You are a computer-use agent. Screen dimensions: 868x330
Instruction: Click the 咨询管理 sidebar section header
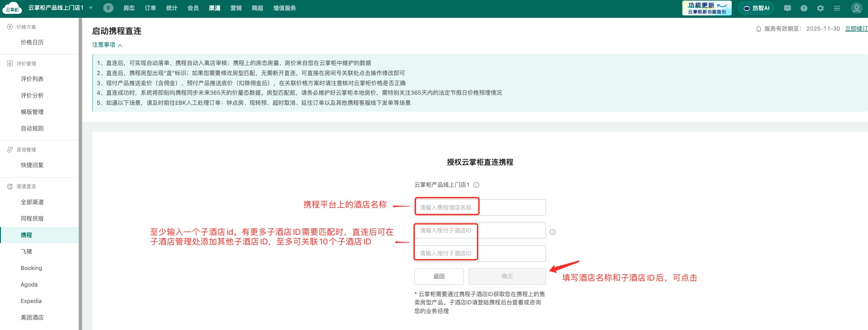click(26, 150)
